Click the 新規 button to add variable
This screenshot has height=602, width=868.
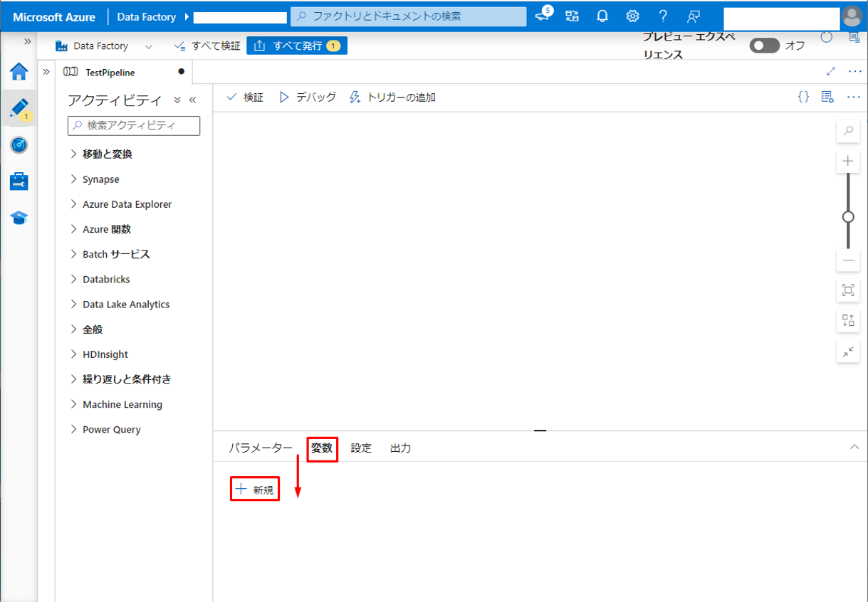click(x=255, y=490)
